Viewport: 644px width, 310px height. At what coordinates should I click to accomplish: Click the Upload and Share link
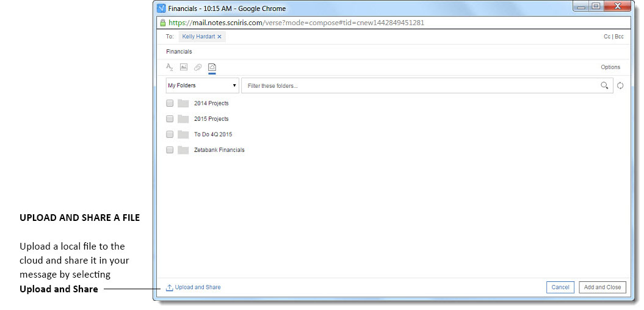tap(198, 287)
